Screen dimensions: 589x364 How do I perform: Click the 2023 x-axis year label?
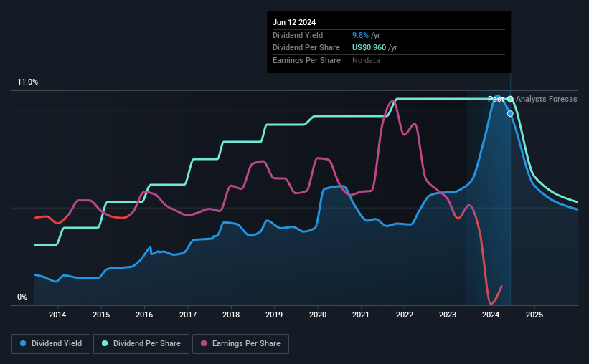coord(448,315)
